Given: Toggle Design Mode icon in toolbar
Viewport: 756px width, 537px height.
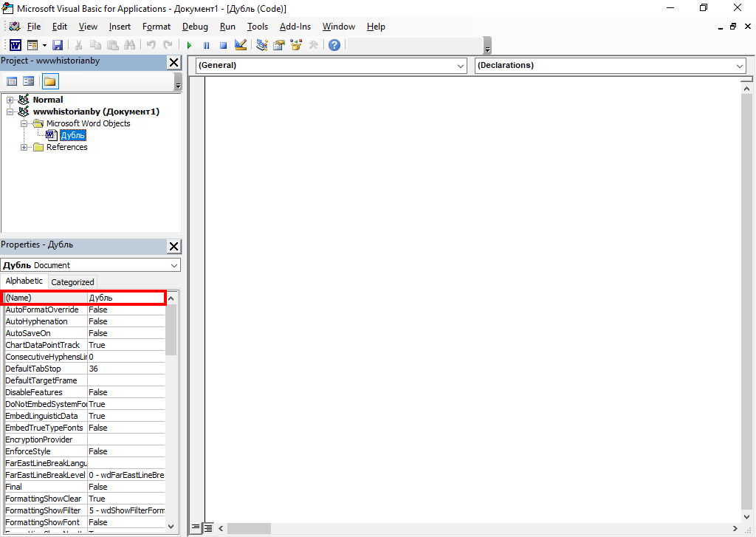Looking at the screenshot, I should coord(240,45).
